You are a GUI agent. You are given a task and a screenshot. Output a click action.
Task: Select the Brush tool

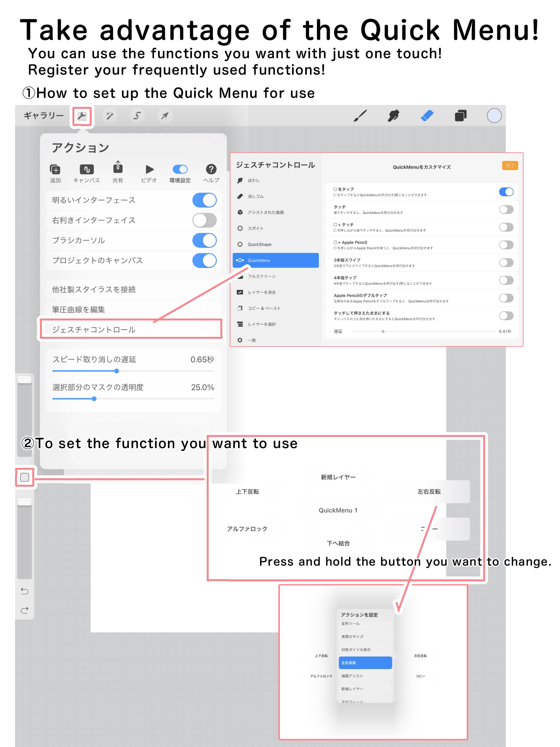[x=360, y=116]
